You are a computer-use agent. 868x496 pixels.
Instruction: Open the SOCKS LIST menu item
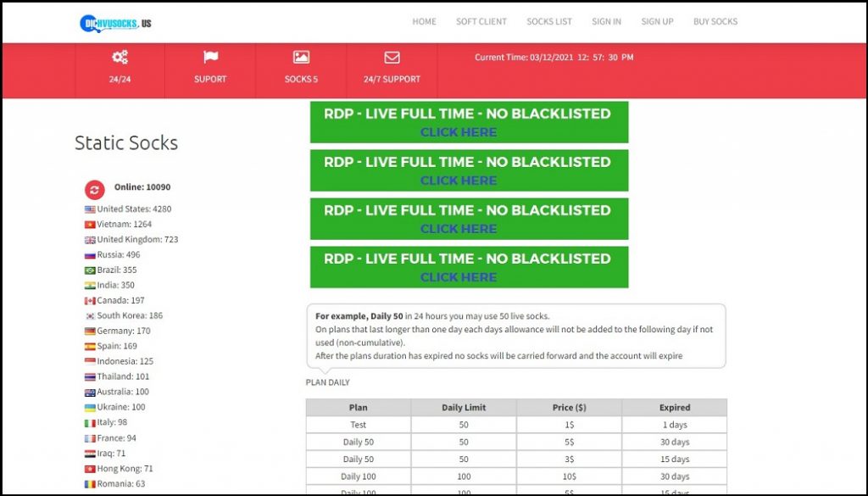point(548,21)
